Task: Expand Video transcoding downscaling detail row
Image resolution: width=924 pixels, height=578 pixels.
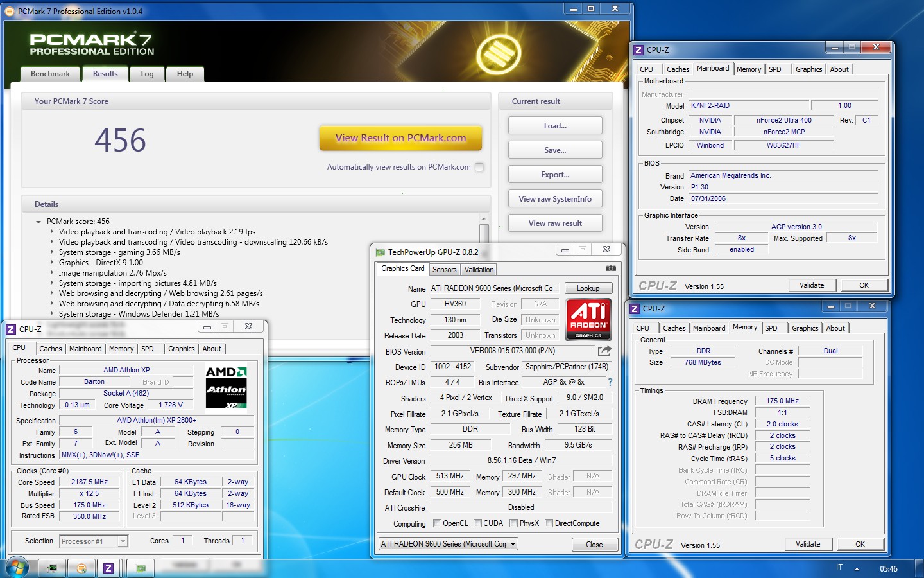Action: click(x=52, y=242)
